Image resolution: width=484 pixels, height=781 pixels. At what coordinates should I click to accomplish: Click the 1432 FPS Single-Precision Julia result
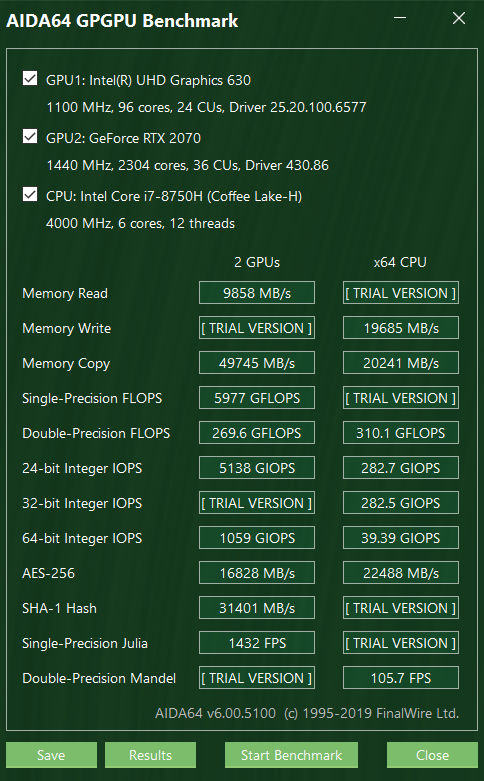(x=257, y=643)
